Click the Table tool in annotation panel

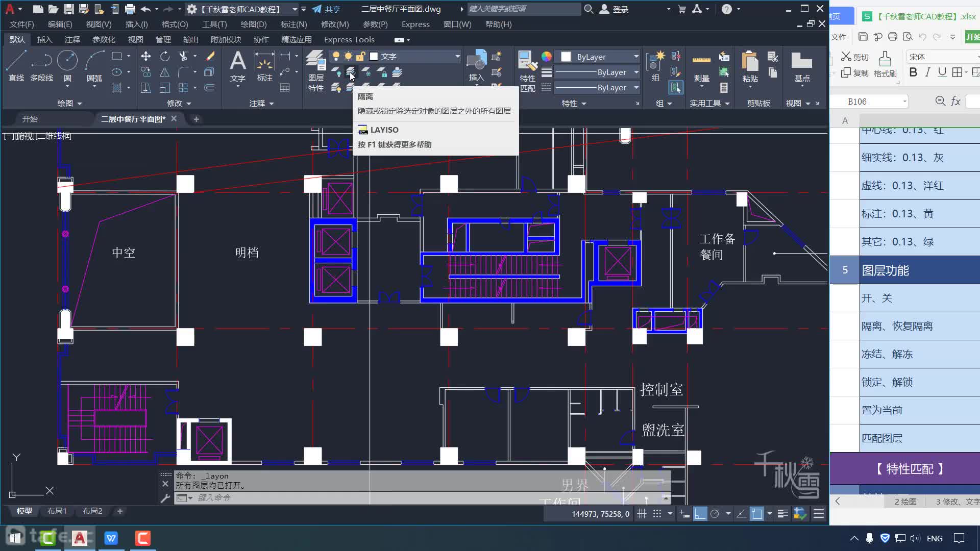[x=285, y=88]
